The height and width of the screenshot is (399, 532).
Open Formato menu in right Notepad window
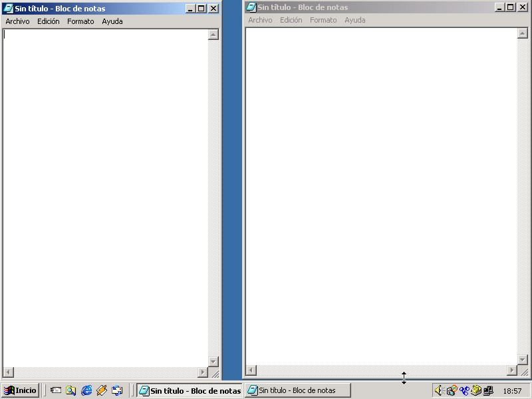coord(323,20)
